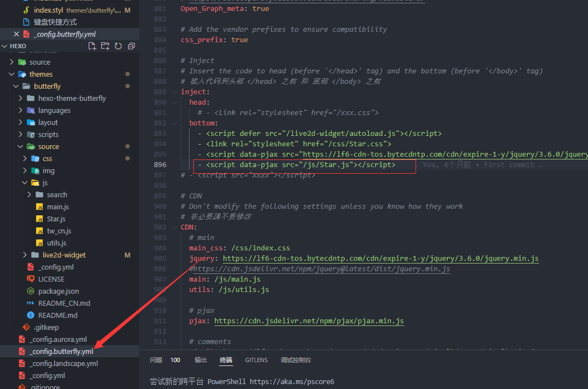Expand the top-level source folder
This screenshot has height=389, width=588.
[x=11, y=62]
